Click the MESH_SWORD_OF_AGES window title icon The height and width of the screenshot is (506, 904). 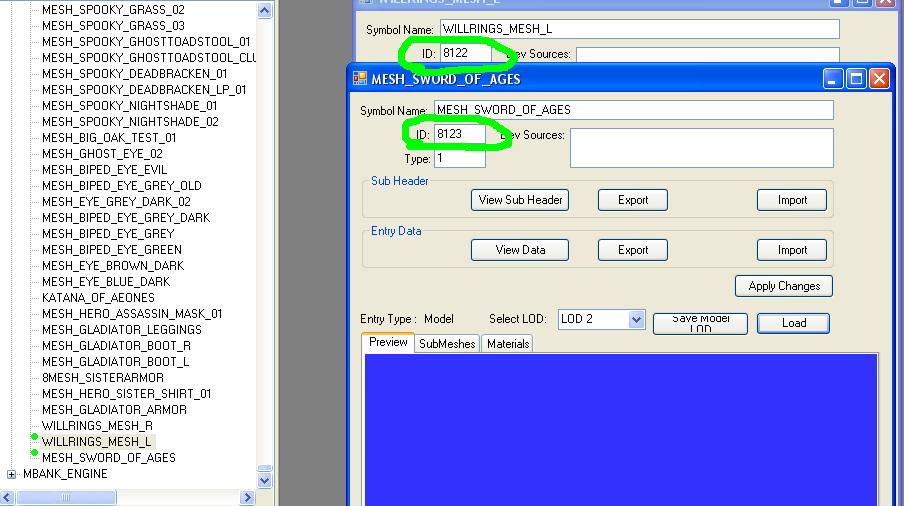point(360,79)
